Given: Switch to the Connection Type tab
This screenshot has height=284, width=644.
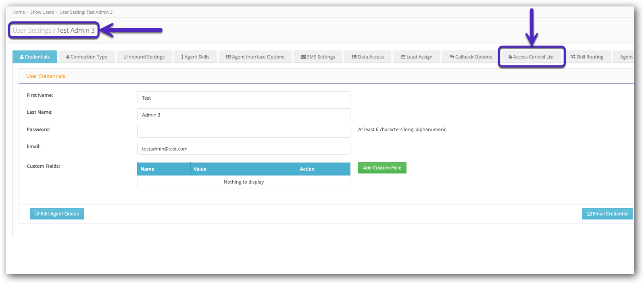Looking at the screenshot, I should coord(87,57).
